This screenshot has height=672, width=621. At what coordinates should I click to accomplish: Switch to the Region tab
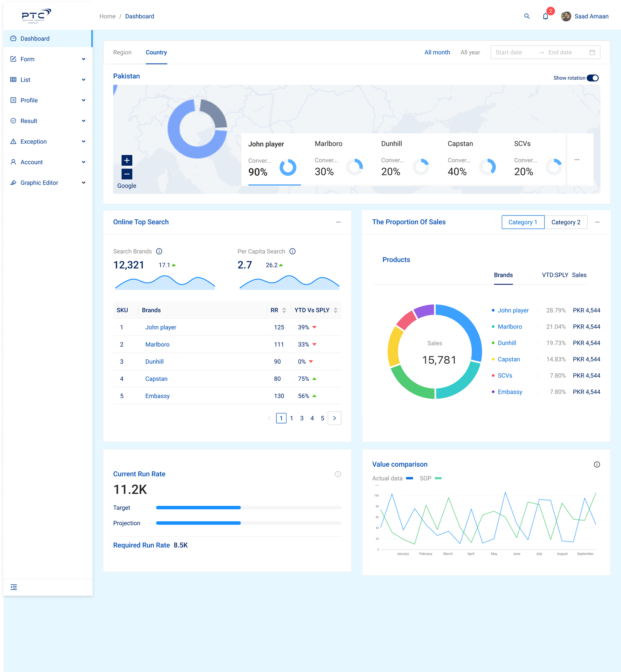coord(122,52)
